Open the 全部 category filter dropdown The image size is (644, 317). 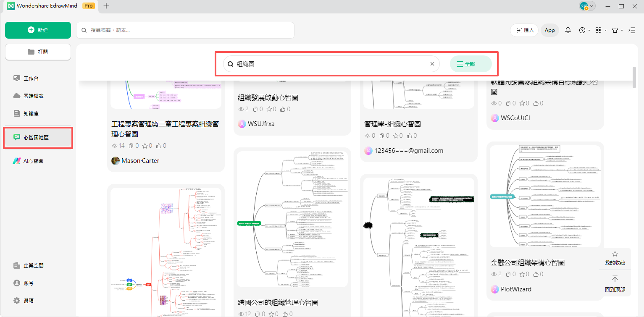[x=471, y=64]
